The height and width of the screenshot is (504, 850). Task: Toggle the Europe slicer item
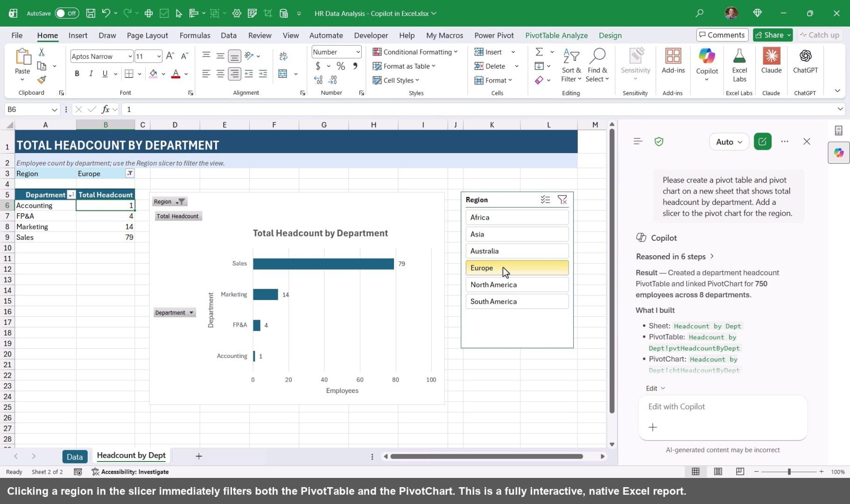[517, 268]
